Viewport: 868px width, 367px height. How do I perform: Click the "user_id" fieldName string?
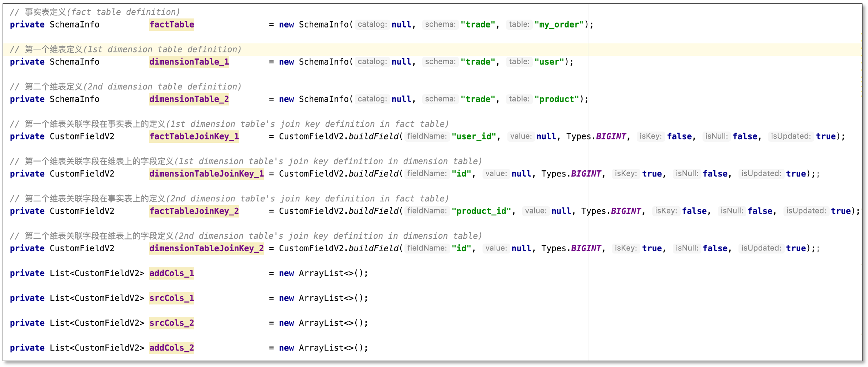point(474,137)
